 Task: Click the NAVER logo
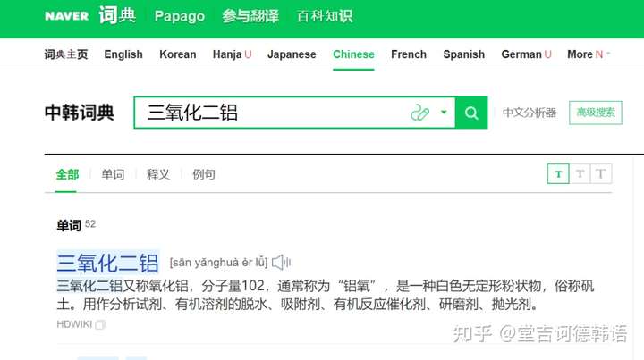[66, 16]
